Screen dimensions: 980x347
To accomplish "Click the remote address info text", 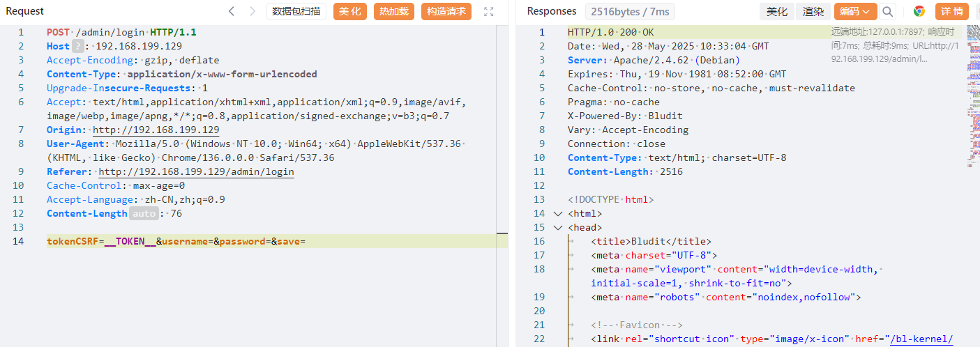I will pyautogui.click(x=896, y=45).
